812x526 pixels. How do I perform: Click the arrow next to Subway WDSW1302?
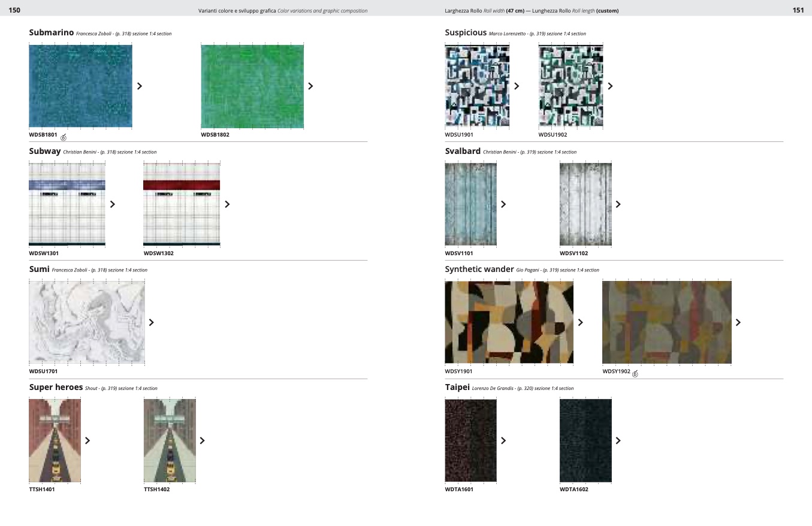227,204
